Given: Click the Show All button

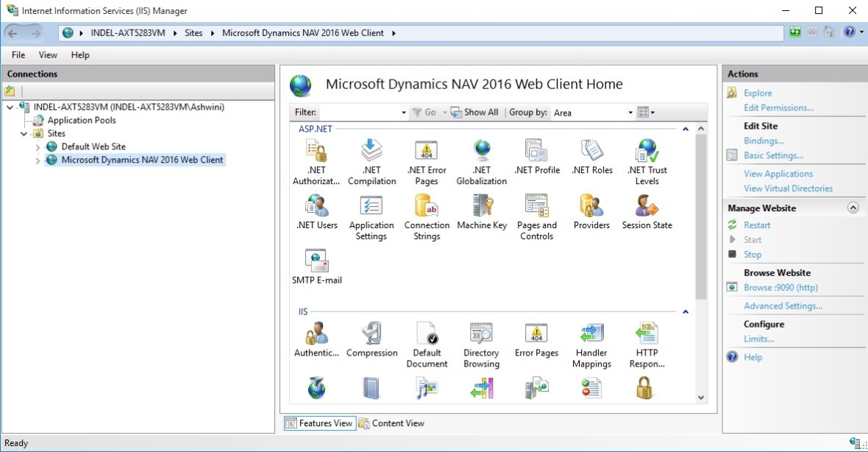Looking at the screenshot, I should tap(474, 113).
